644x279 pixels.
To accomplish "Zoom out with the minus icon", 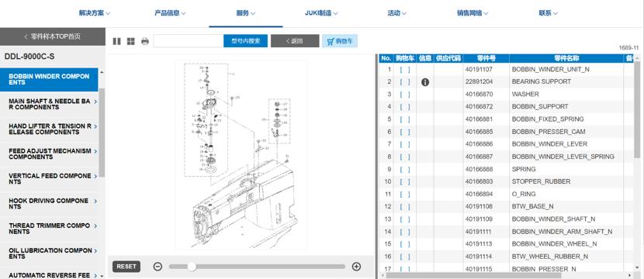I will point(158,267).
